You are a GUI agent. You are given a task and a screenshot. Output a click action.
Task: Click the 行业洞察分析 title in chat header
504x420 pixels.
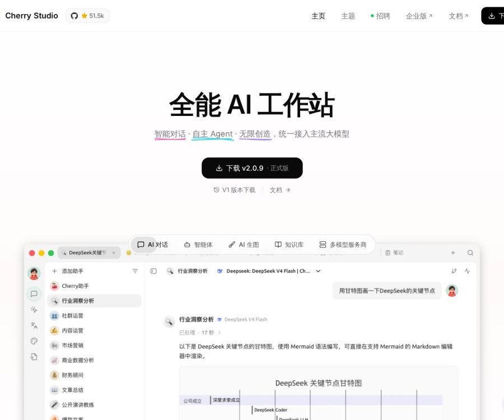tap(193, 271)
